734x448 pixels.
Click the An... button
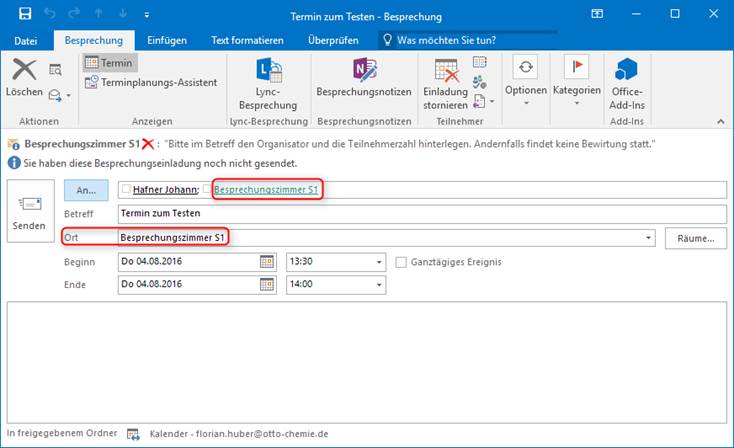[x=86, y=190]
